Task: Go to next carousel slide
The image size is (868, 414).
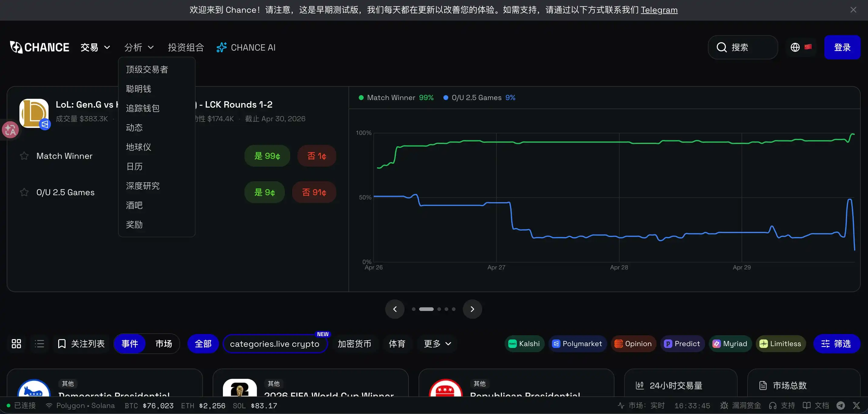Action: pos(473,309)
